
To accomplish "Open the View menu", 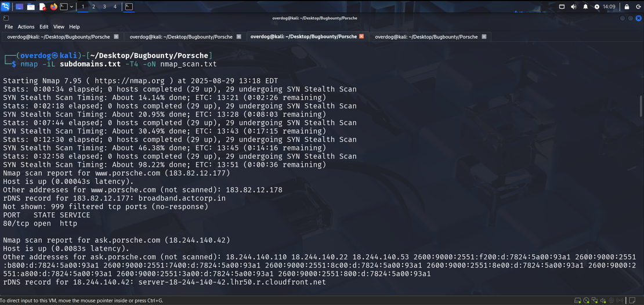I will click(x=59, y=27).
